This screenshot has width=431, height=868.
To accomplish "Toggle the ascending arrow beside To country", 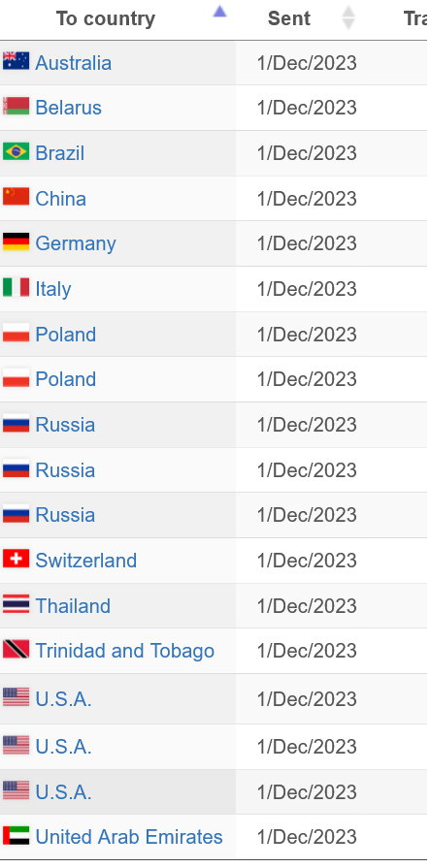I will (220, 11).
